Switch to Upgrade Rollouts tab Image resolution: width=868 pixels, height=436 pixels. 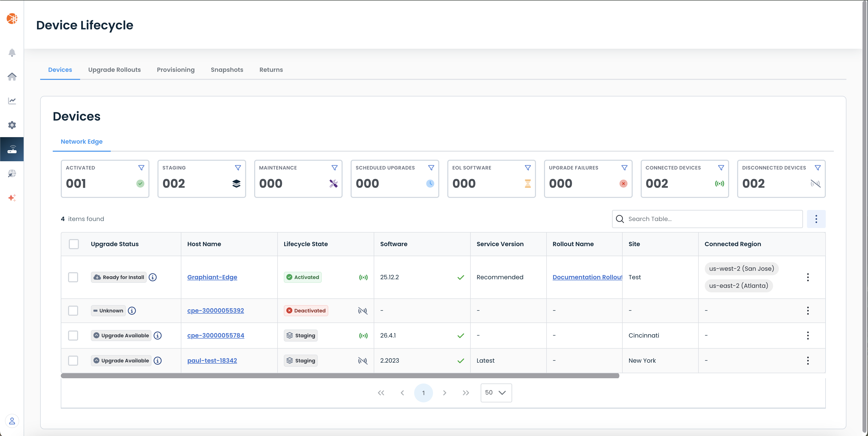click(115, 70)
